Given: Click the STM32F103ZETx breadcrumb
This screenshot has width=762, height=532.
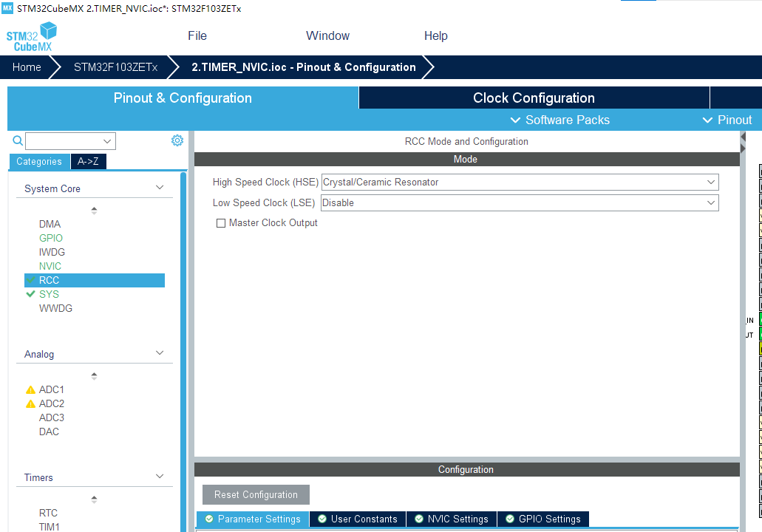Looking at the screenshot, I should click(x=115, y=67).
